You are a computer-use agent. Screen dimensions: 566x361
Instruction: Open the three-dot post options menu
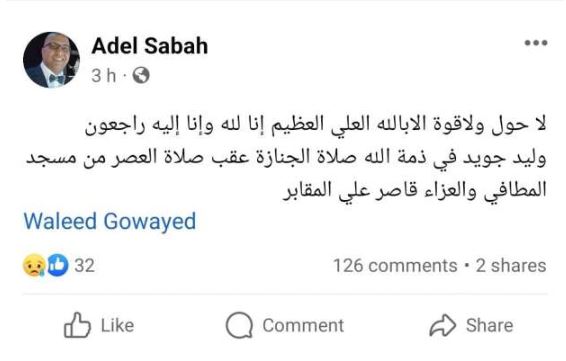coord(536,43)
